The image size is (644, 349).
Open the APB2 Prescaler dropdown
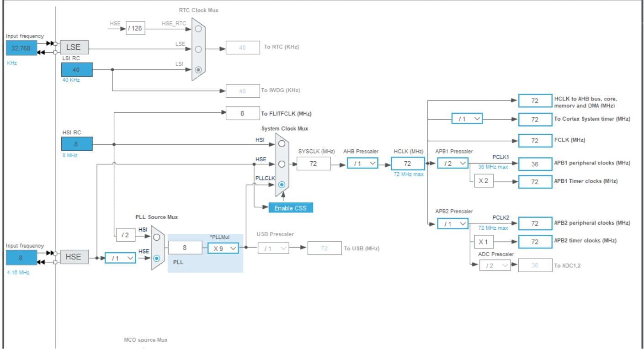452,224
